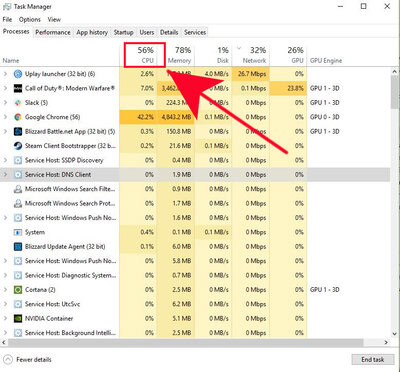Click the Call of Duty process icon
Image resolution: width=400 pixels, height=372 pixels.
pos(18,88)
